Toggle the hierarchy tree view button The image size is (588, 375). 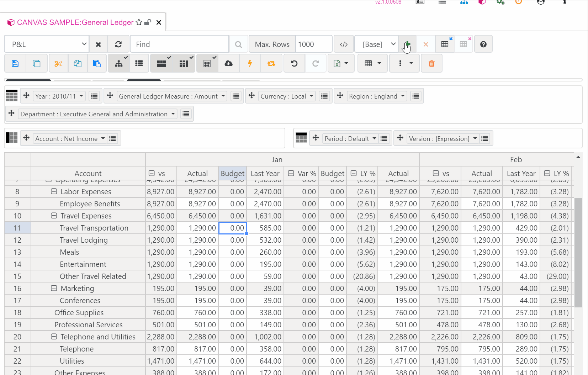[119, 64]
